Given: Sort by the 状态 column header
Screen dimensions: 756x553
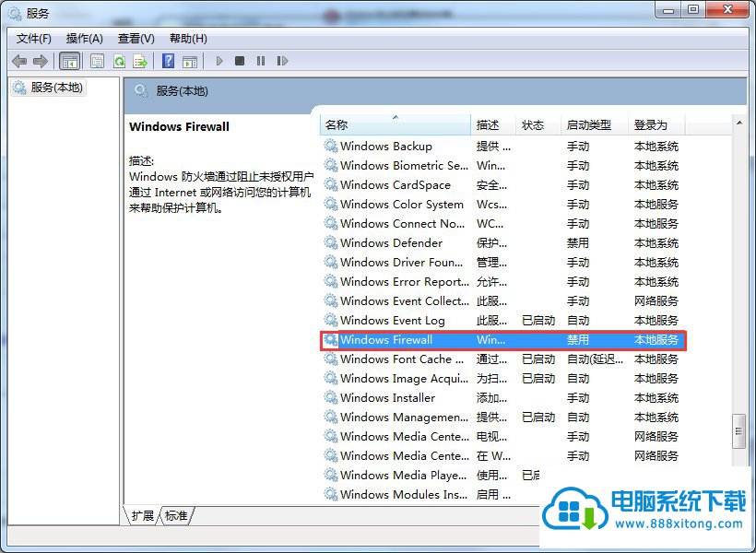Looking at the screenshot, I should 538,124.
